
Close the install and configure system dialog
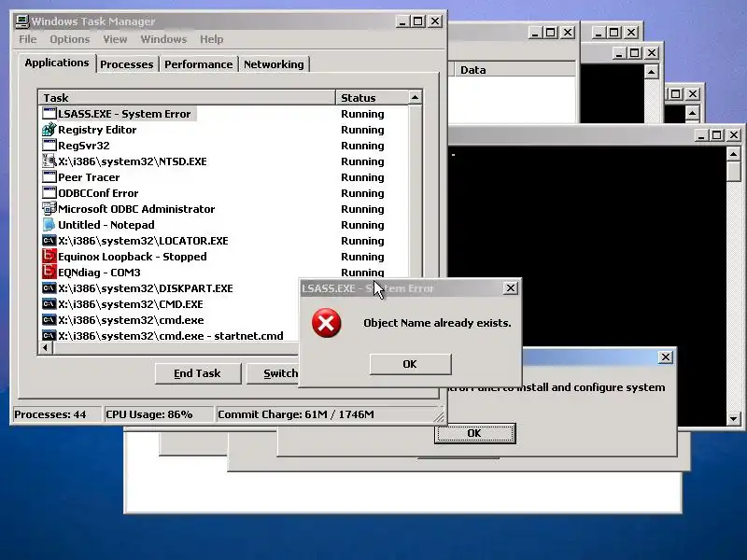(666, 357)
